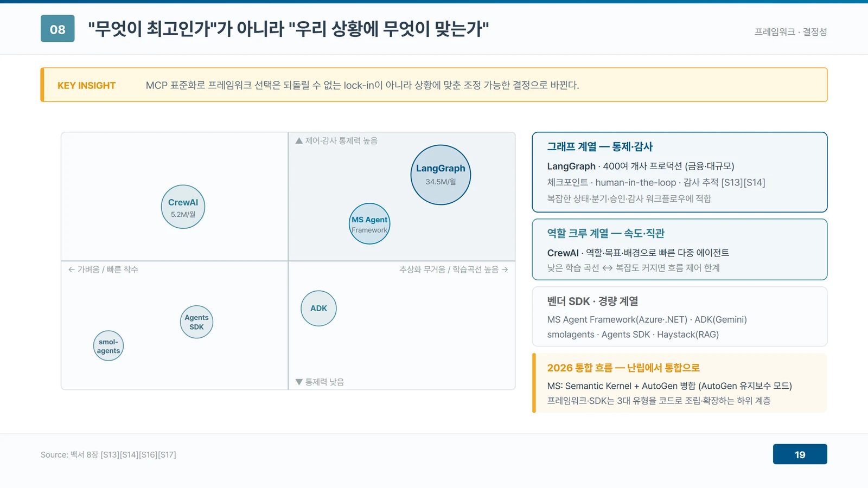Click the 낮은 학습 곡선 line
This screenshot has width=868, height=488.
click(x=633, y=268)
